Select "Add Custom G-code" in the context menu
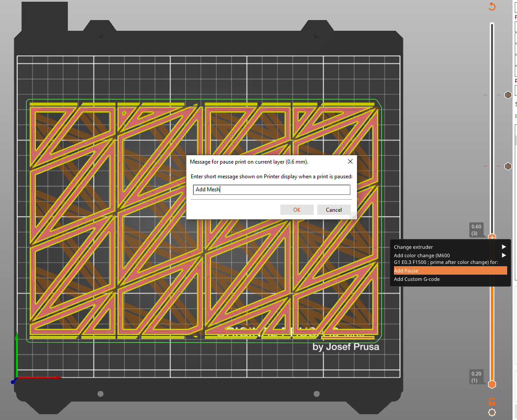The width and height of the screenshot is (517, 420). coord(417,279)
